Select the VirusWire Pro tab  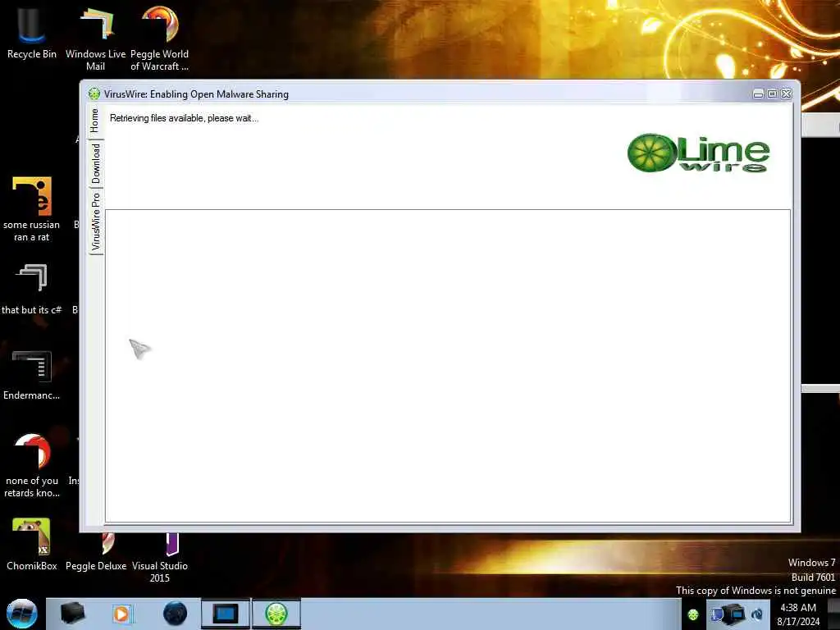[95, 221]
